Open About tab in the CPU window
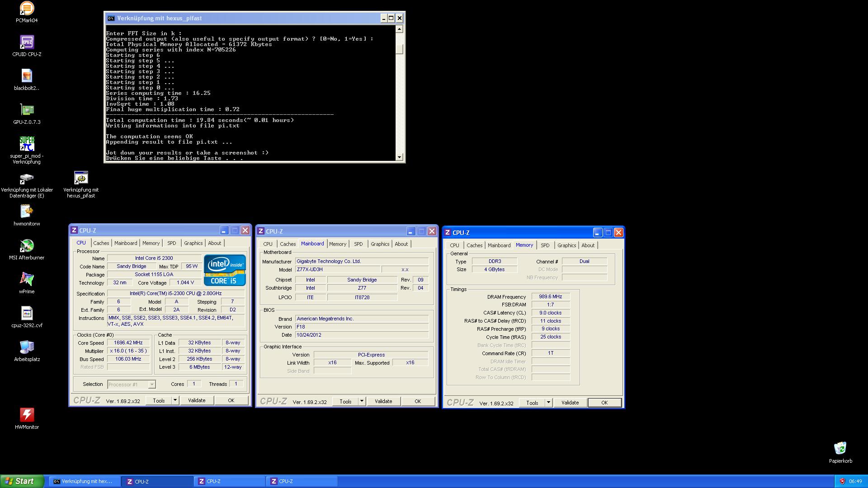The height and width of the screenshot is (488, 868). [x=215, y=243]
